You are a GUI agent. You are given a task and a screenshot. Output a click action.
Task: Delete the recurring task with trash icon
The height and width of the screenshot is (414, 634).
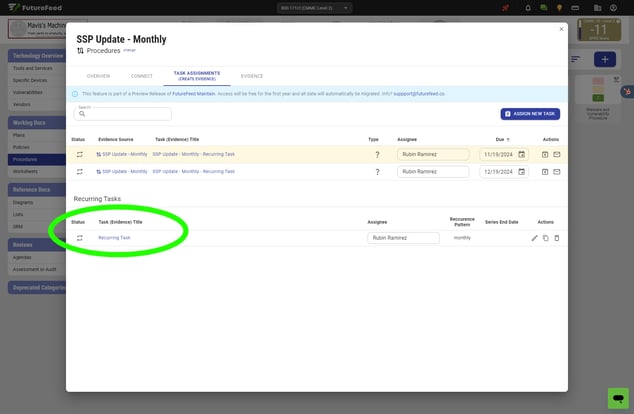557,238
